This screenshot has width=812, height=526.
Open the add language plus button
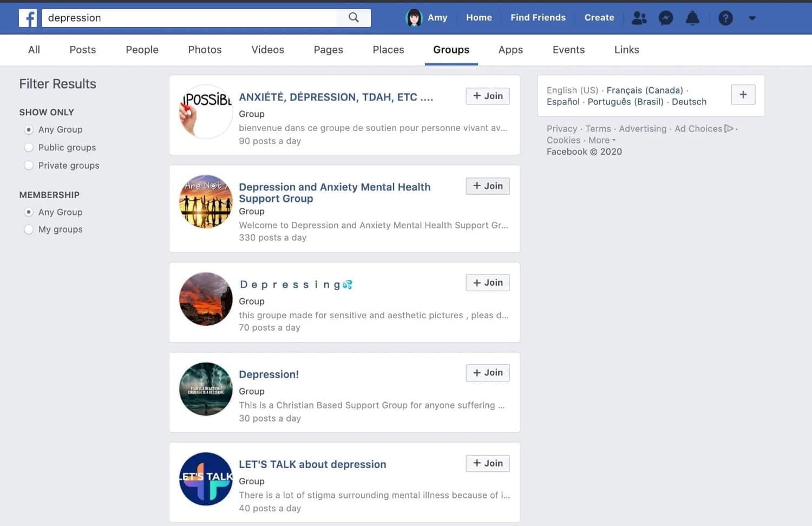pos(743,95)
